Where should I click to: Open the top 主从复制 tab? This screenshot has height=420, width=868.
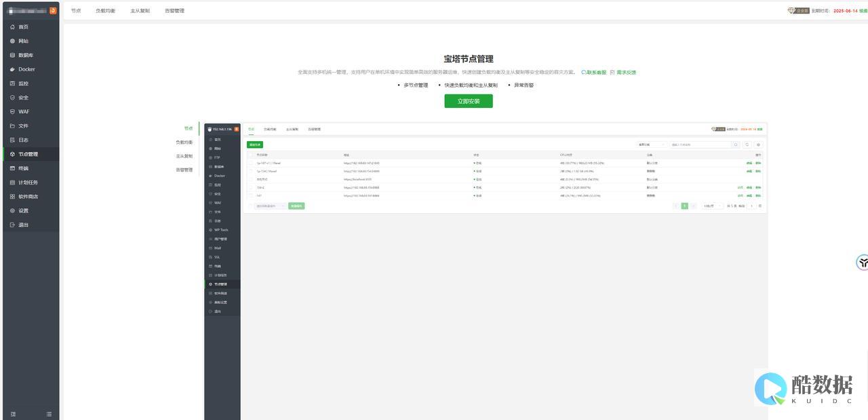[140, 11]
